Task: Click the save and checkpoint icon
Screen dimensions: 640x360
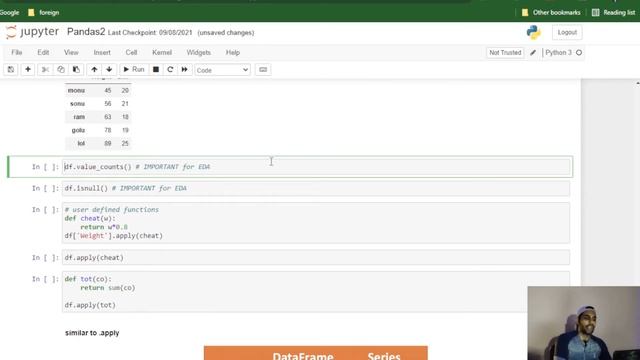Action: coord(11,69)
